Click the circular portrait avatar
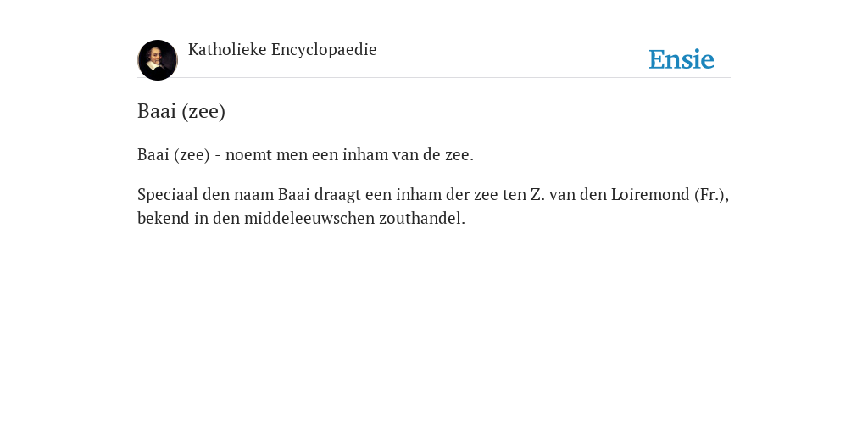The image size is (868, 434). click(157, 60)
